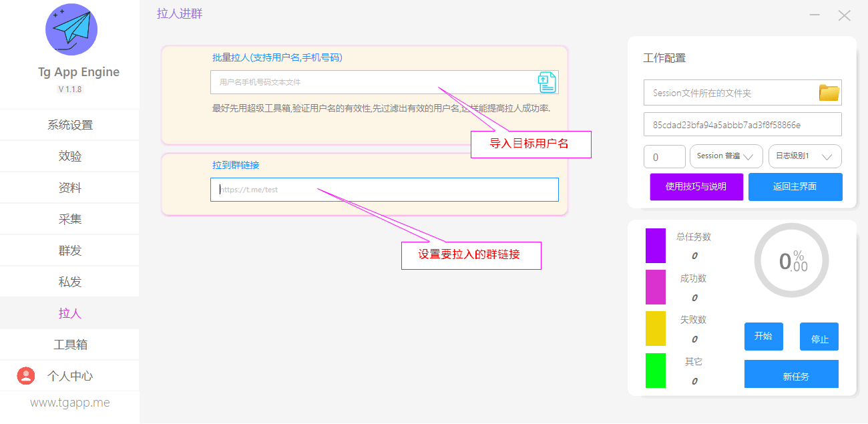Click the purple 总任务数 color swatch
The image size is (868, 424).
(x=655, y=246)
